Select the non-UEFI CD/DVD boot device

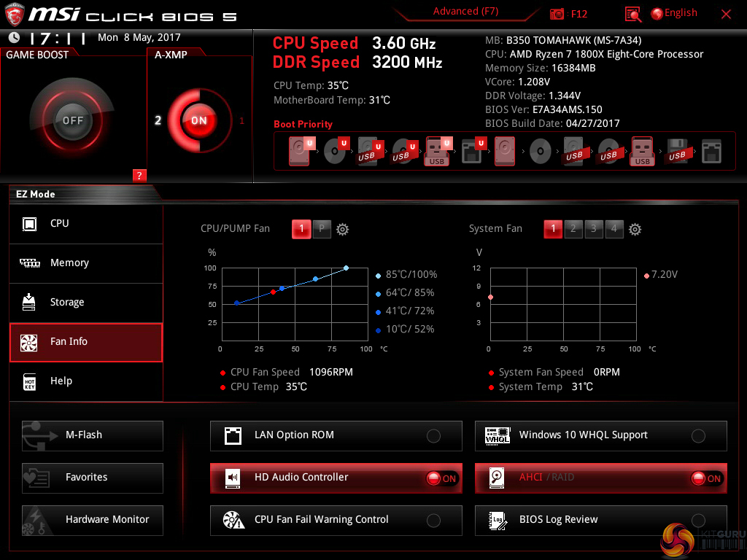click(541, 152)
